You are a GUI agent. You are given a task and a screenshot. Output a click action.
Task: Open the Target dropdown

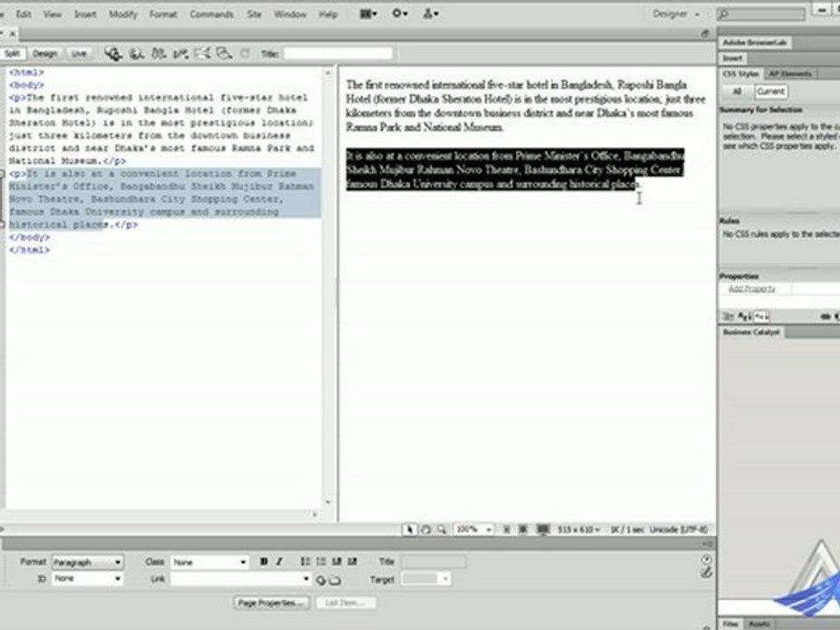[x=426, y=579]
